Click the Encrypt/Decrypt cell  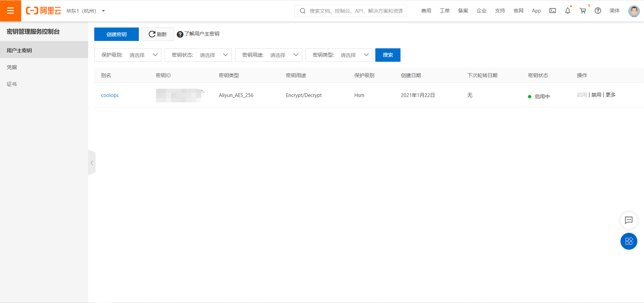pos(304,95)
